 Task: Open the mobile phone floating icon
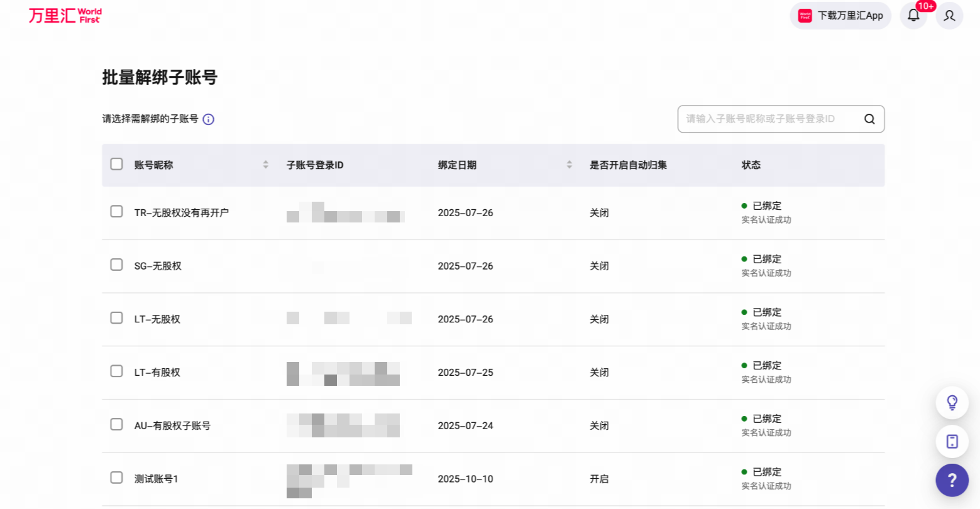pyautogui.click(x=952, y=441)
